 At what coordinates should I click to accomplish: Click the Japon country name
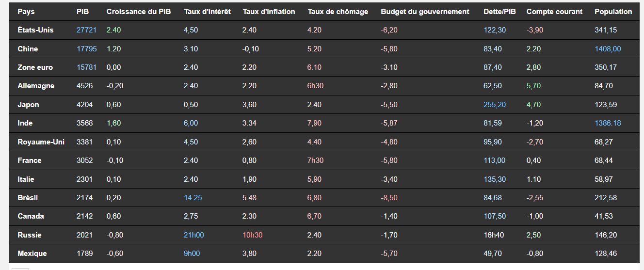click(28, 105)
